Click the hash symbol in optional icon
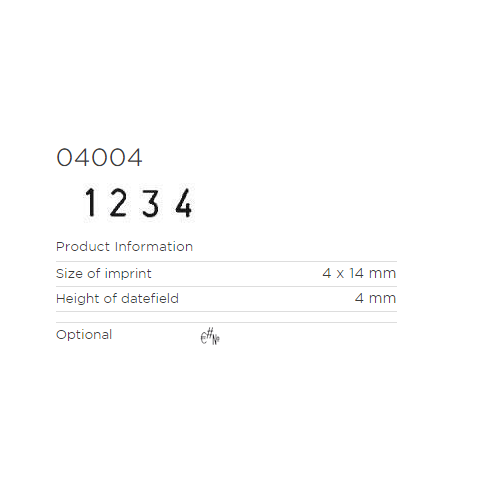 coord(210,333)
